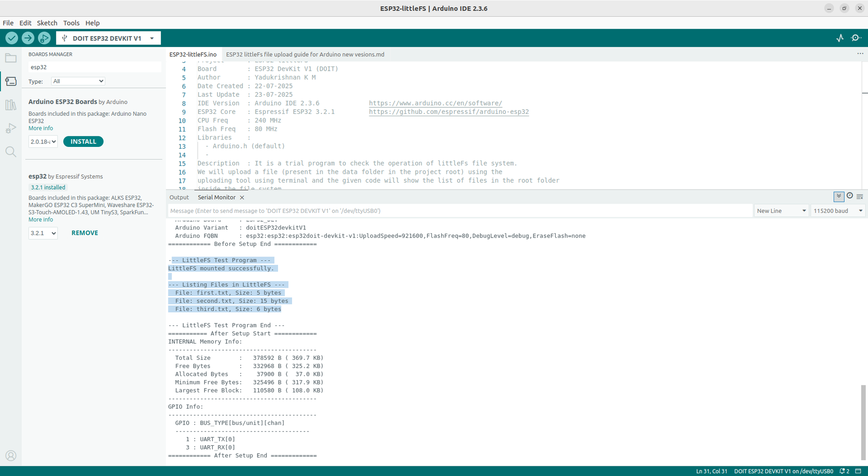Viewport: 868px width, 476px height.
Task: Click the Total Size memory line
Action: click(x=249, y=358)
